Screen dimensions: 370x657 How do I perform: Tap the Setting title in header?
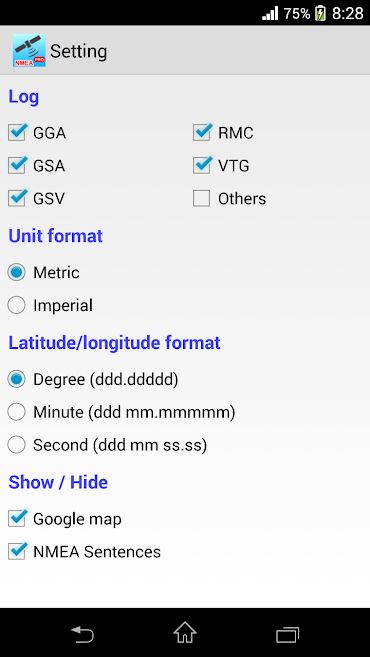tap(78, 52)
